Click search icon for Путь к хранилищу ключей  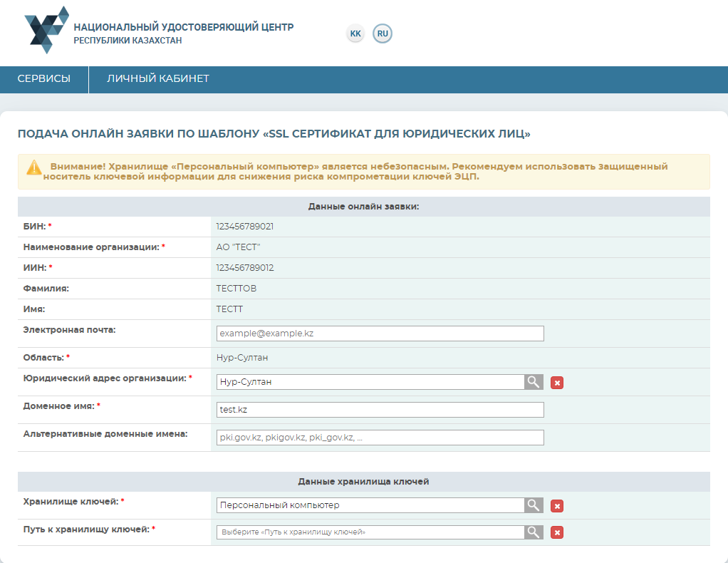pyautogui.click(x=534, y=532)
